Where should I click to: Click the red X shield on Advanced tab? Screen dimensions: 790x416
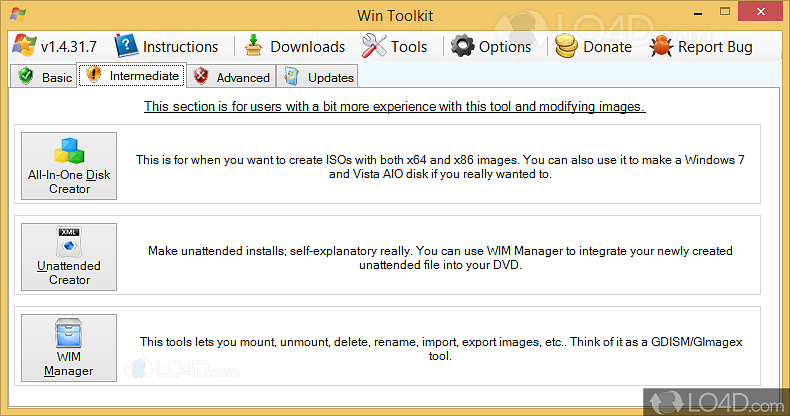[x=201, y=76]
